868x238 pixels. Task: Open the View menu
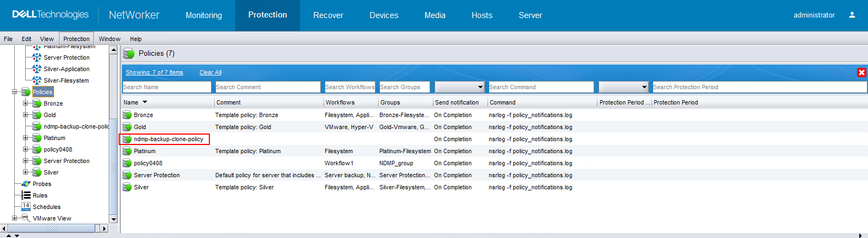[46, 39]
